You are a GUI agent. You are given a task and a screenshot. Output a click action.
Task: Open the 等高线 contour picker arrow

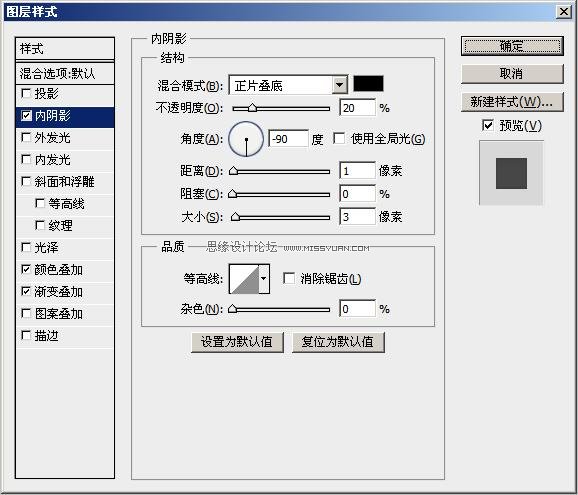pos(264,279)
